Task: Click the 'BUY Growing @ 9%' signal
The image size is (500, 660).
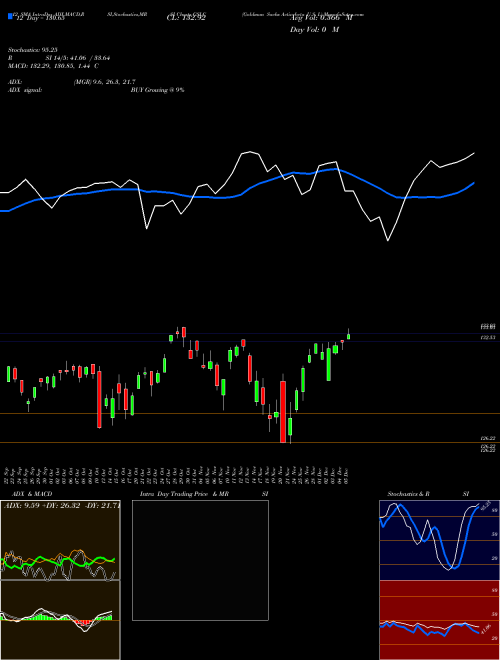Action: pyautogui.click(x=157, y=90)
